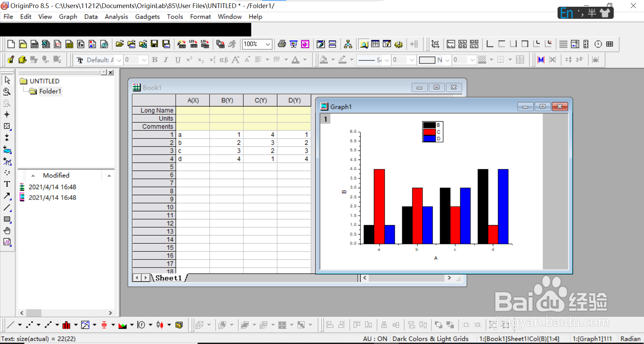Click the Column plot icon in bottom toolbar
The width and height of the screenshot is (644, 344).
point(67,325)
